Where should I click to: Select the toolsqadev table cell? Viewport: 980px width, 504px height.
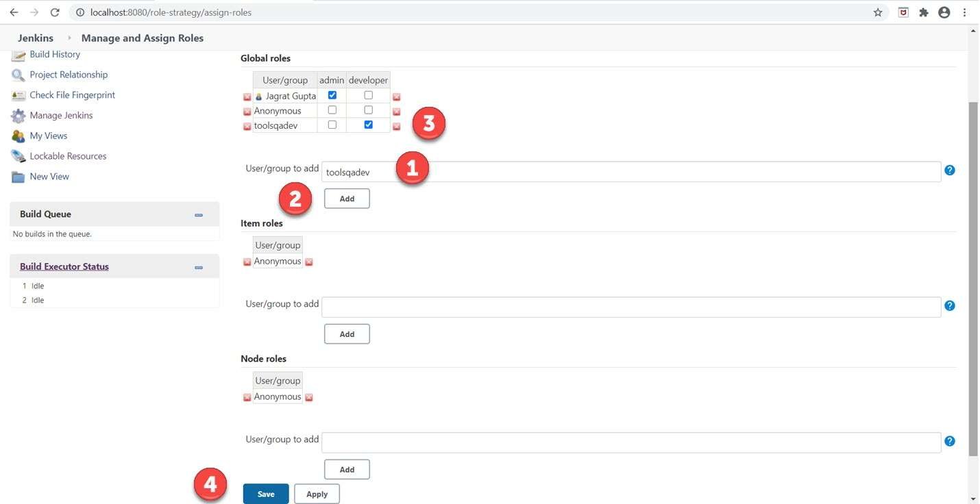pyautogui.click(x=285, y=125)
